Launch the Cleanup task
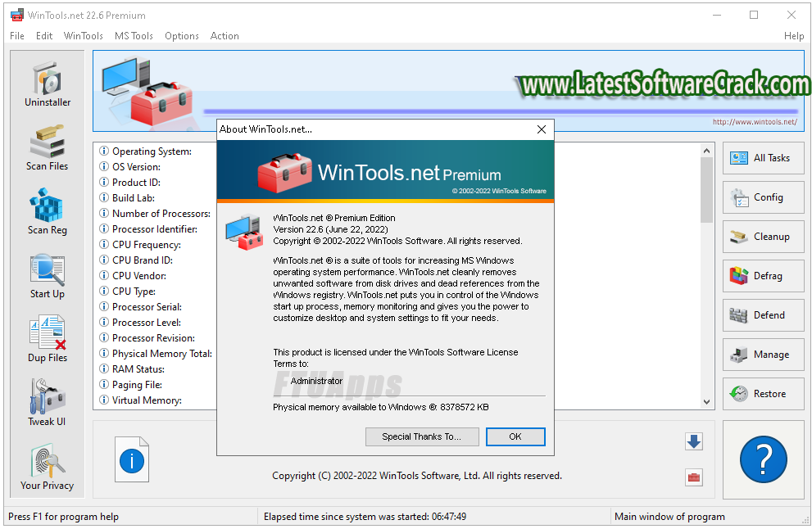812x529 pixels. tap(763, 237)
